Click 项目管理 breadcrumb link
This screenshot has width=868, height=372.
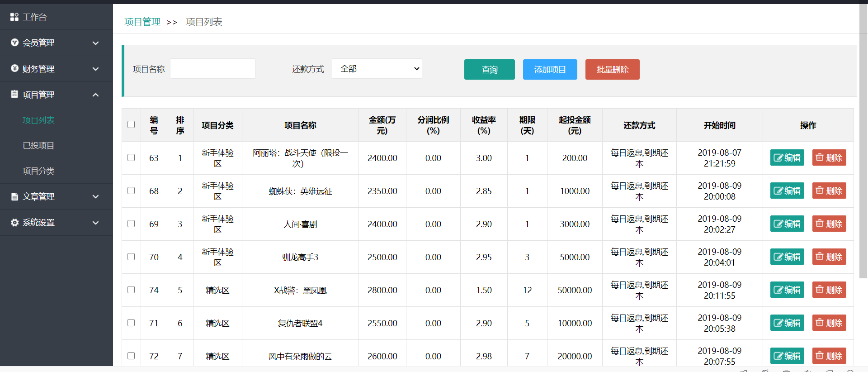point(142,22)
